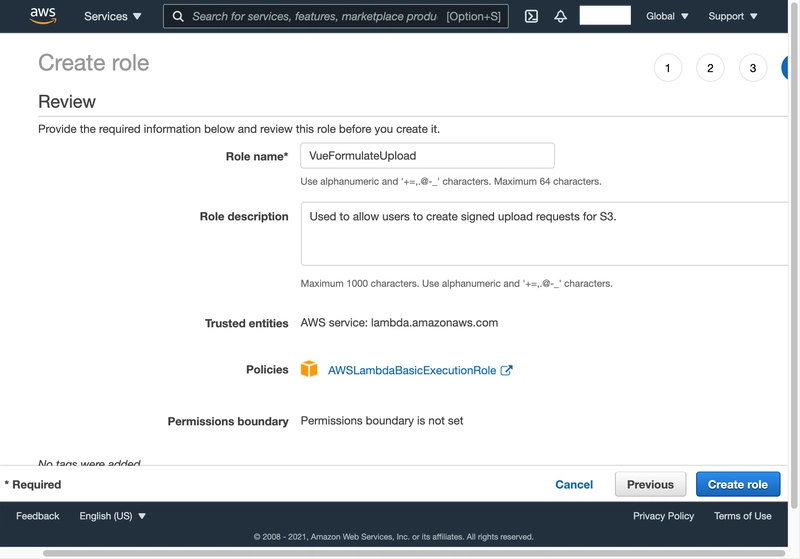
Task: Click the 'lambda.amazonaws.com' trusted entity text
Action: [x=434, y=323]
